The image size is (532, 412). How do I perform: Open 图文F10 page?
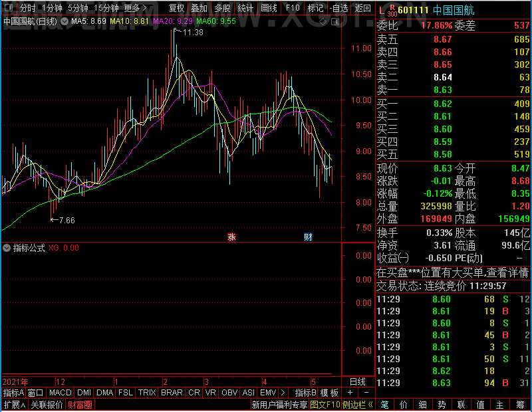325,405
